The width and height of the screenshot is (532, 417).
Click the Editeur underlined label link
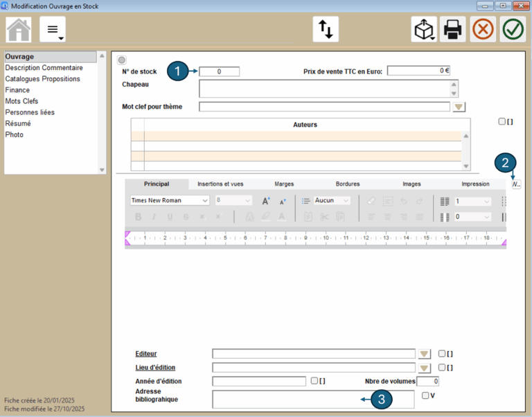coord(145,353)
